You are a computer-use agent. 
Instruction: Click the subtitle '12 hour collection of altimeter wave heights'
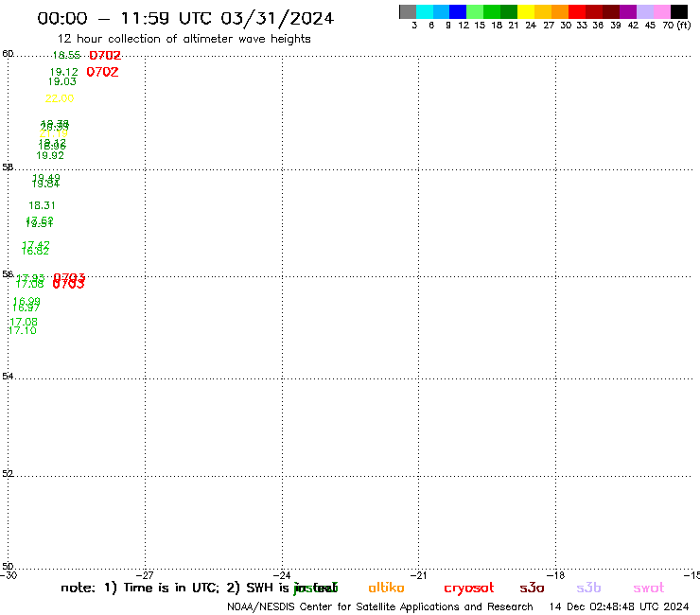(184, 39)
